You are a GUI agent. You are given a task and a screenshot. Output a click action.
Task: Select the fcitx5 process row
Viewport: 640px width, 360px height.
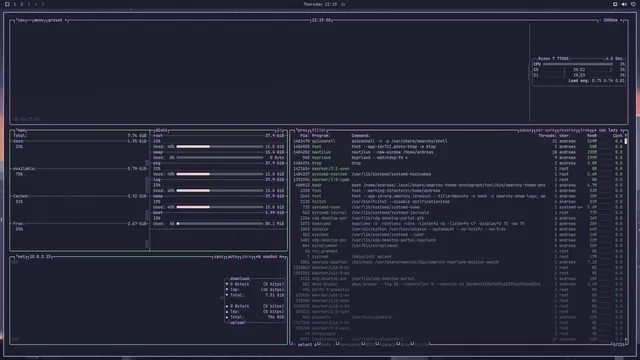pyautogui.click(x=457, y=202)
